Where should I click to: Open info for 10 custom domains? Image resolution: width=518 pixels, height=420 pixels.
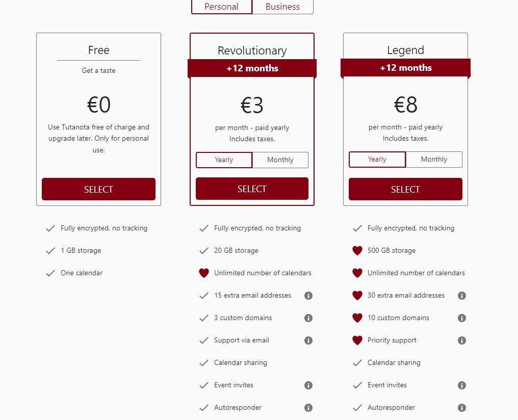click(462, 318)
